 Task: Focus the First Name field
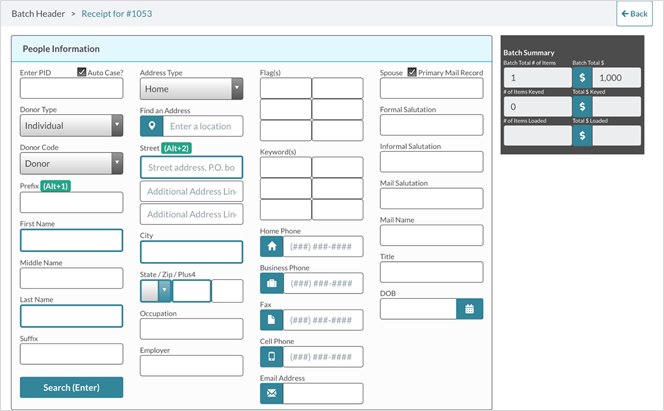(x=72, y=240)
